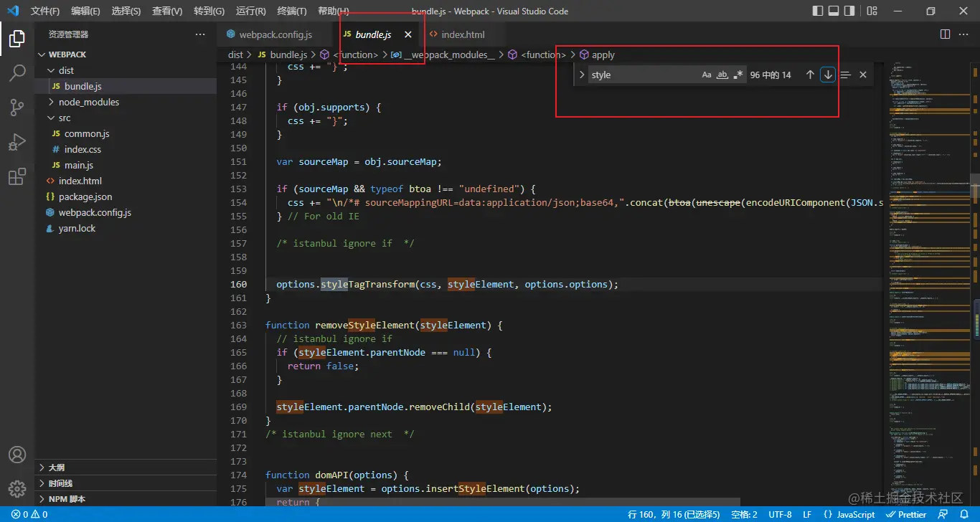
Task: Open package.json in the explorer
Action: pos(126,196)
